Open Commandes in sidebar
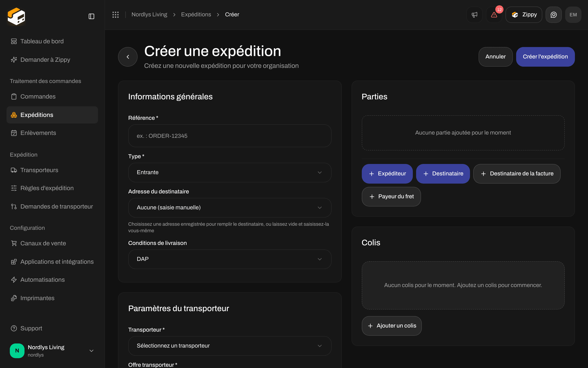 pos(52,97)
